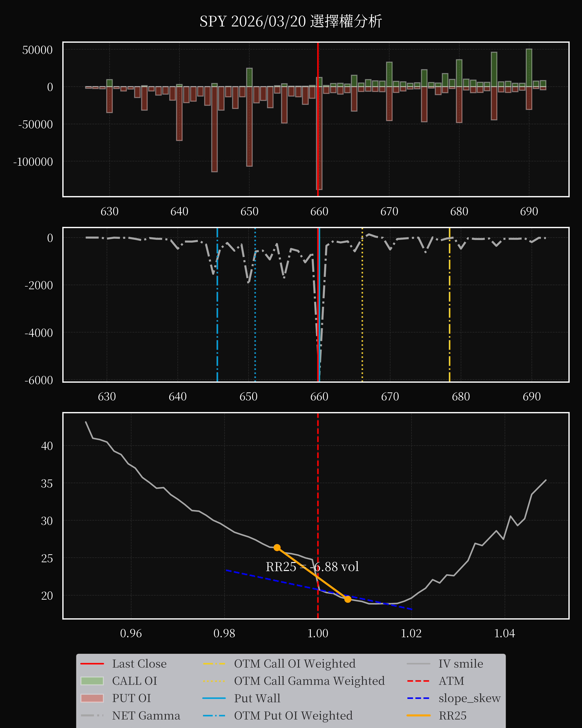Click the ATM legend label
This screenshot has width=582, height=728.
click(x=451, y=681)
